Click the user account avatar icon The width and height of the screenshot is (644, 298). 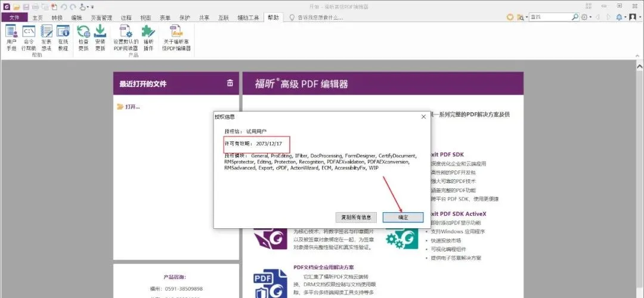tap(633, 17)
